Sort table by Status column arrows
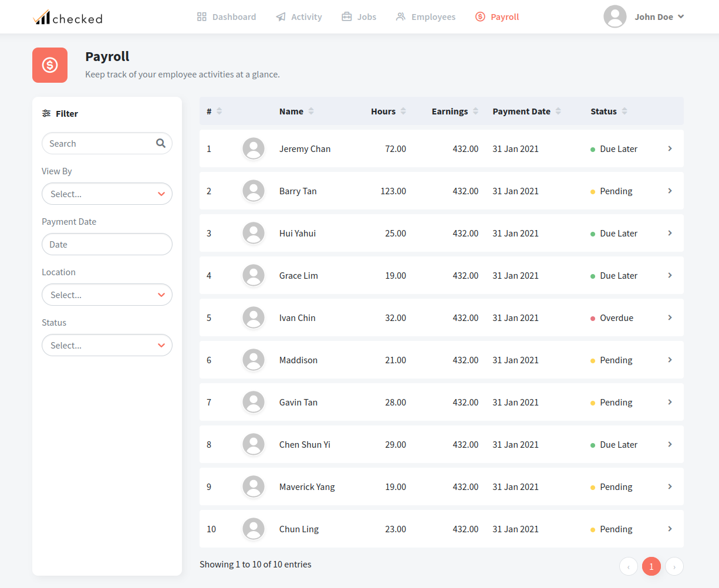 625,111
